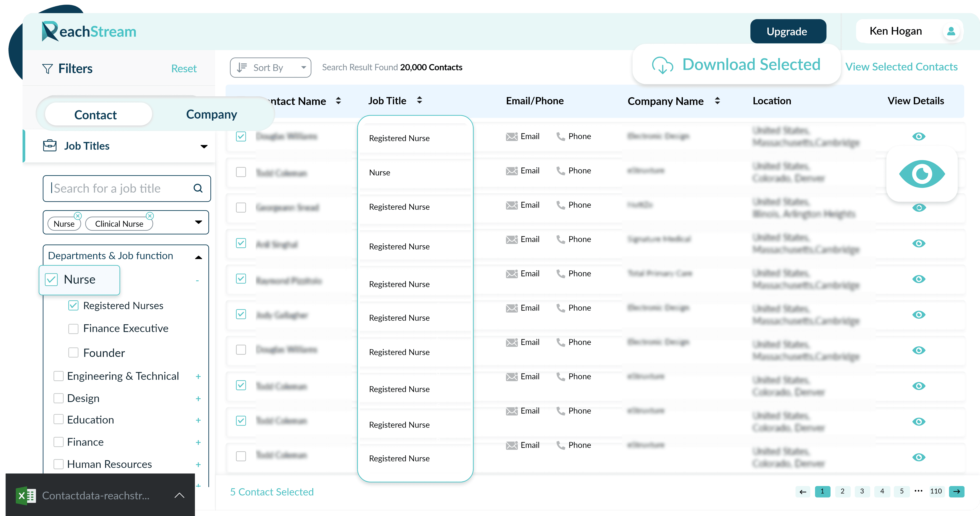Check the Design checkbox
Viewport: 980px width, 516px height.
coord(58,398)
